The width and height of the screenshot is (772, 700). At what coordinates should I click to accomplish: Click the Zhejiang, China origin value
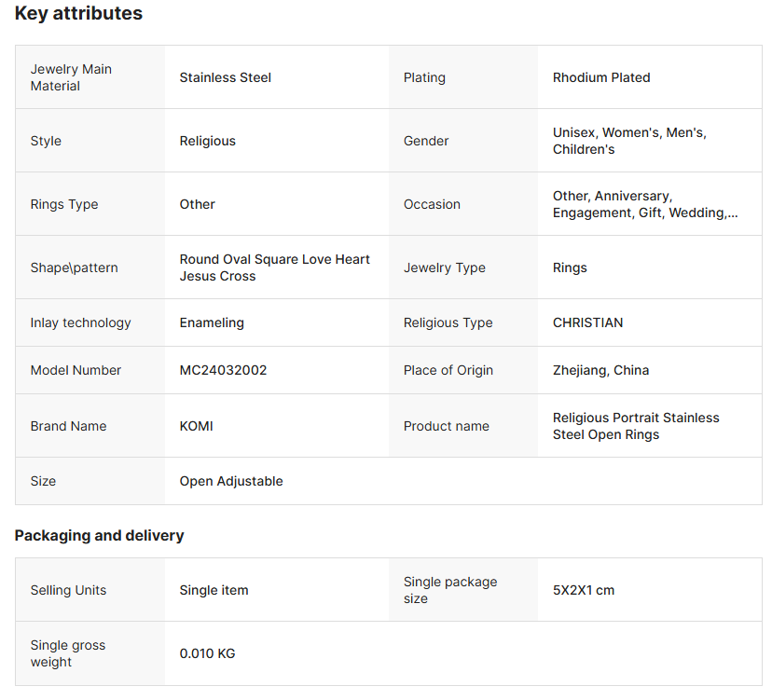click(x=600, y=370)
